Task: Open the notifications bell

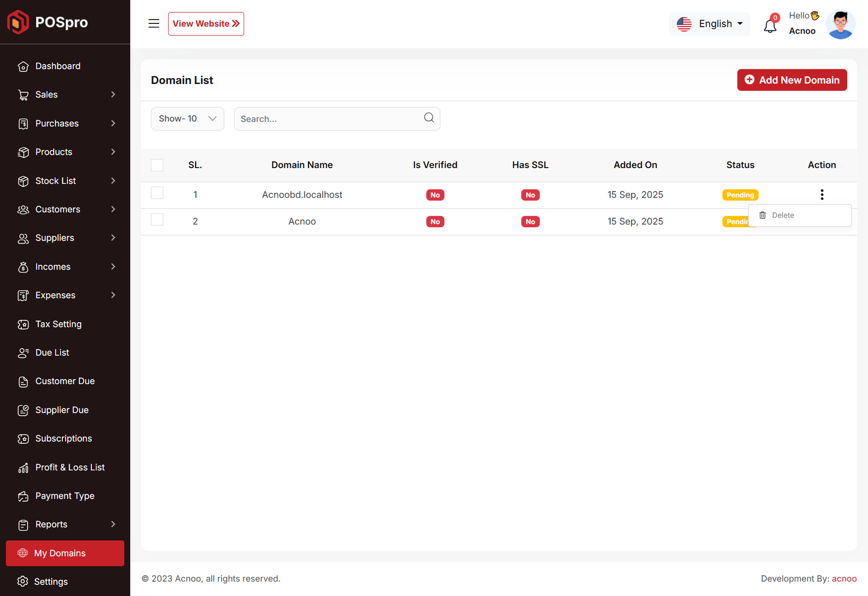Action: (x=770, y=25)
